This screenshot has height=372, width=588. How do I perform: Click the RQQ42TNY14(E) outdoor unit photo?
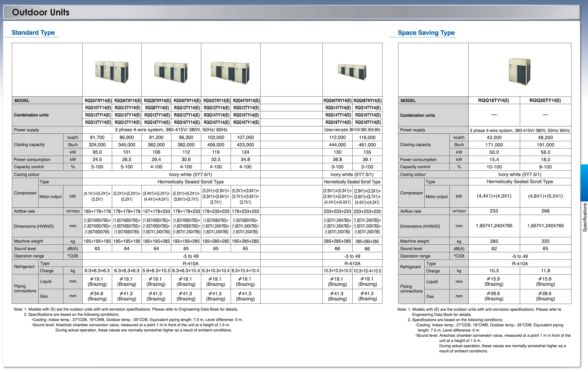click(x=230, y=73)
